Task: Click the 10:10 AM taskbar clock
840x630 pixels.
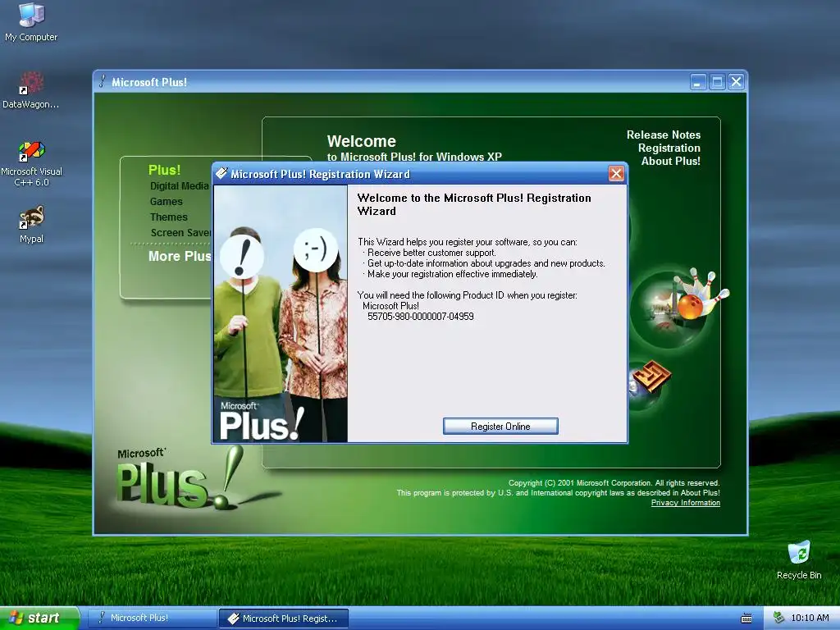Action: [x=810, y=619]
